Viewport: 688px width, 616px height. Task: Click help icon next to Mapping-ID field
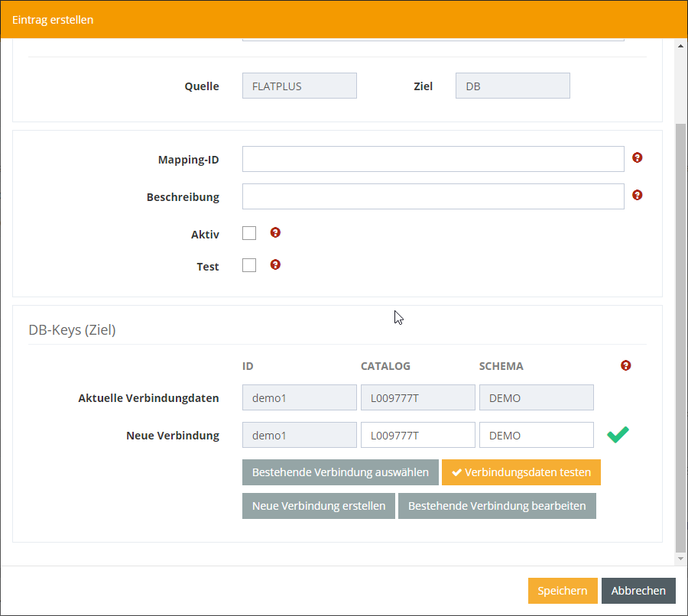[x=637, y=158]
